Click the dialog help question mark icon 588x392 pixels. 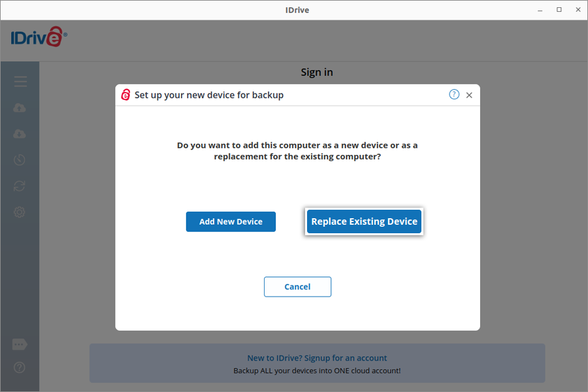click(454, 95)
